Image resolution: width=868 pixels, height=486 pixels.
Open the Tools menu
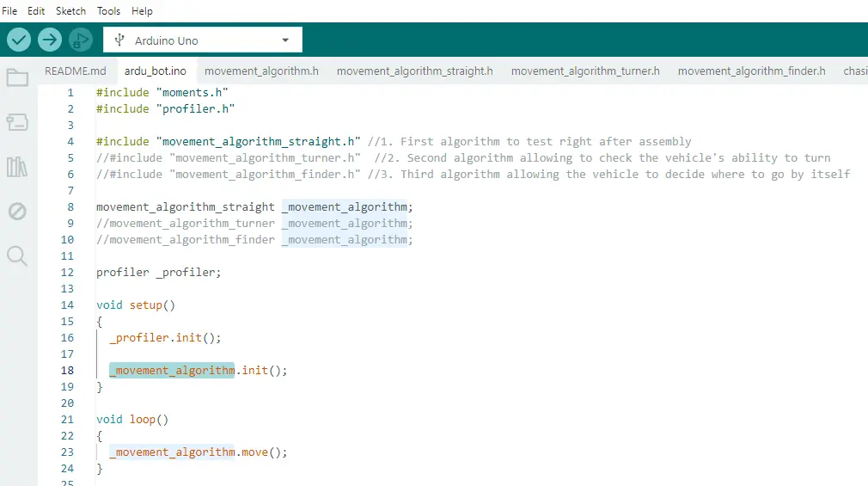click(x=108, y=11)
